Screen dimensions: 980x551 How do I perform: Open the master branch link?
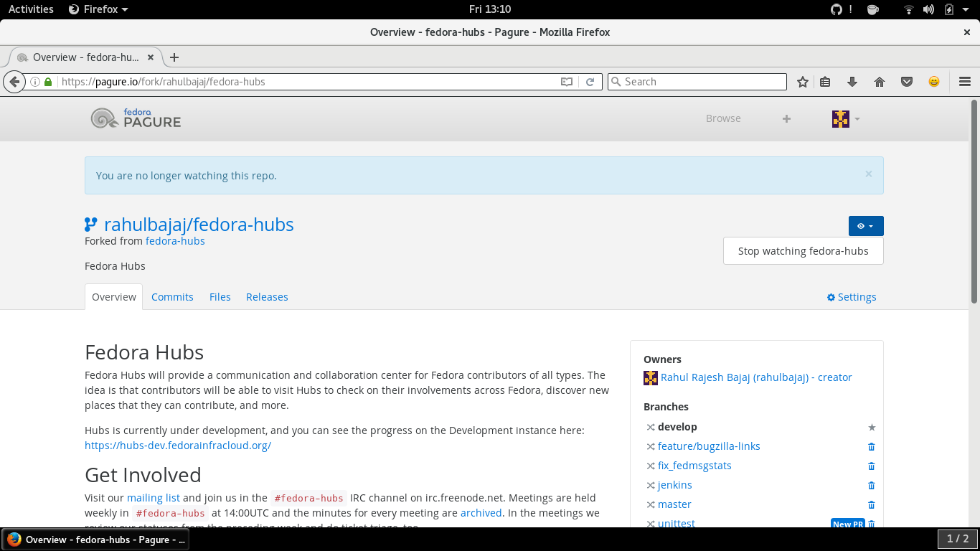674,504
